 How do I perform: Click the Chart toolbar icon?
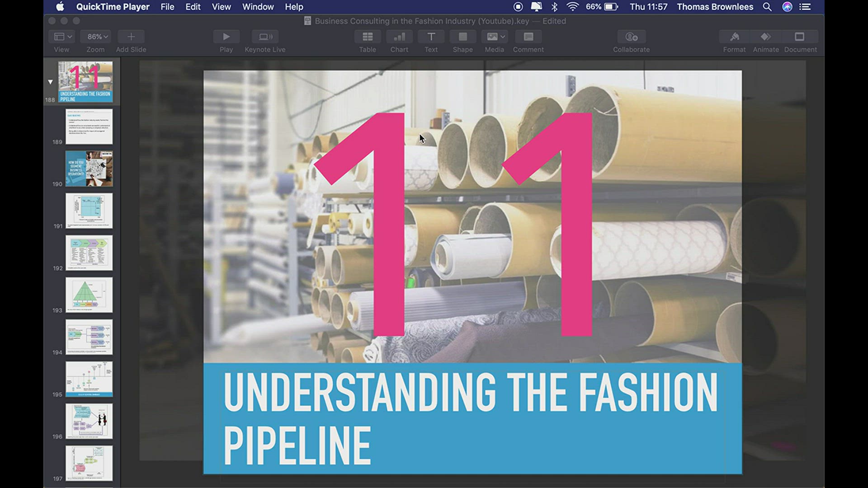pos(399,37)
